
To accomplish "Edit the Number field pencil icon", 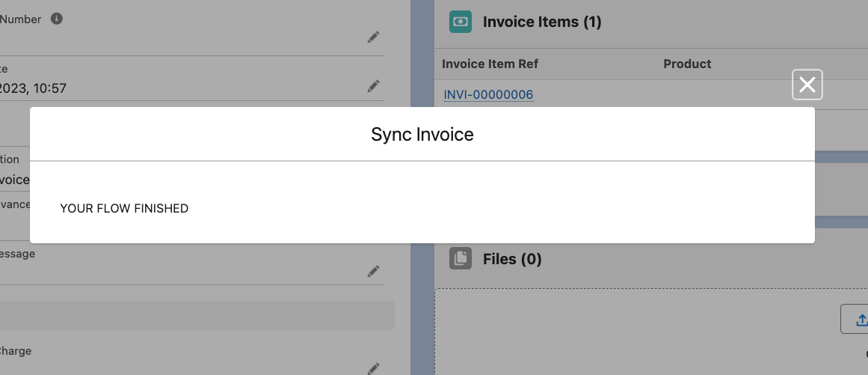I will (374, 37).
